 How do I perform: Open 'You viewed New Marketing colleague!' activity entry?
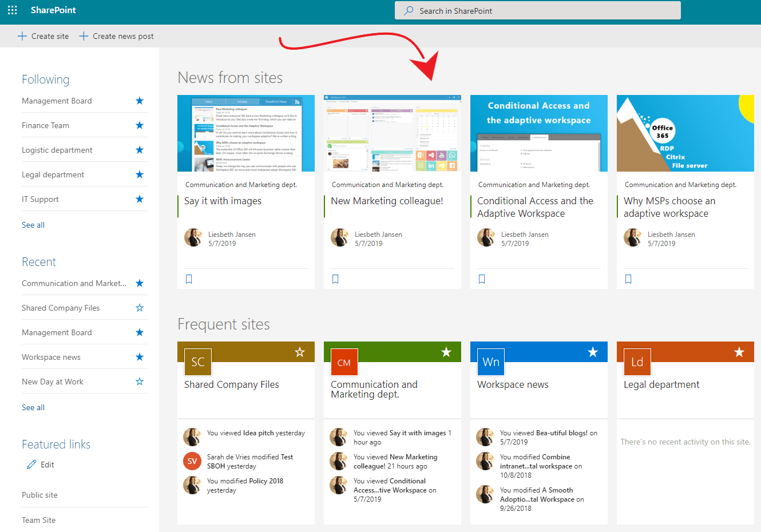(x=395, y=462)
